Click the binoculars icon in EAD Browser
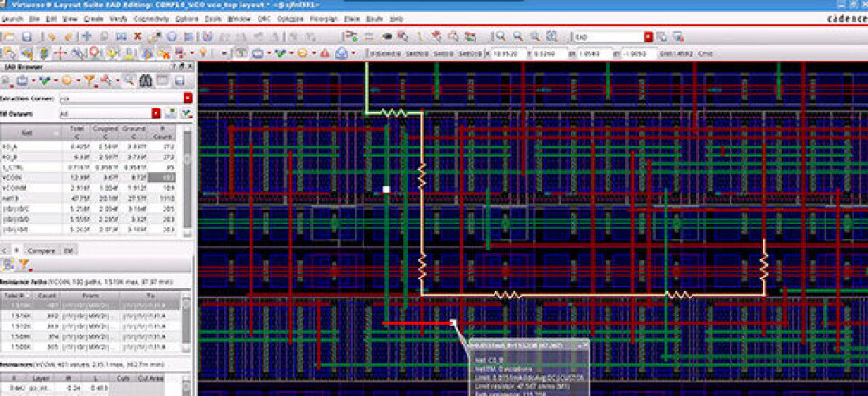The width and height of the screenshot is (868, 396). tap(146, 80)
